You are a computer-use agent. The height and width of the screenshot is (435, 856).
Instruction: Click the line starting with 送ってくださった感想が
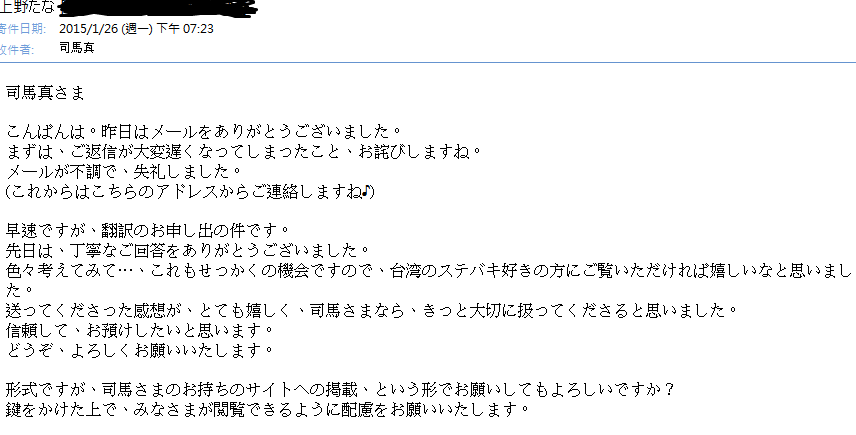pos(372,311)
